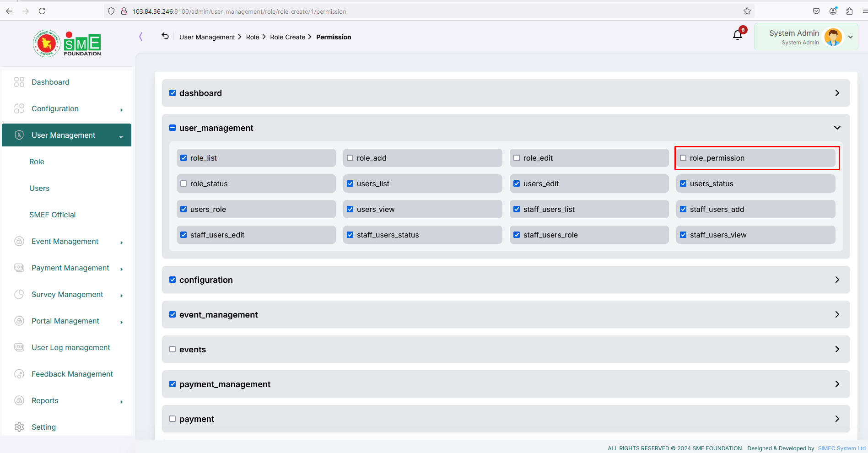The width and height of the screenshot is (868, 453).
Task: Expand the event_management section
Action: point(837,314)
